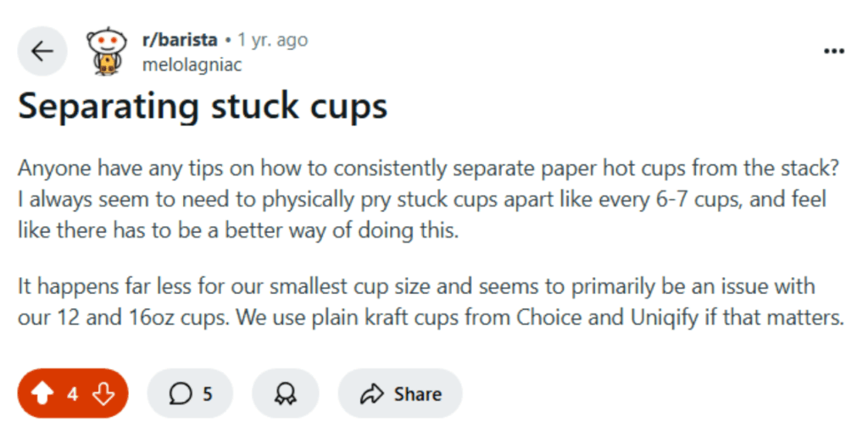Click the share arrow icon
This screenshot has width=868, height=443.
[371, 394]
